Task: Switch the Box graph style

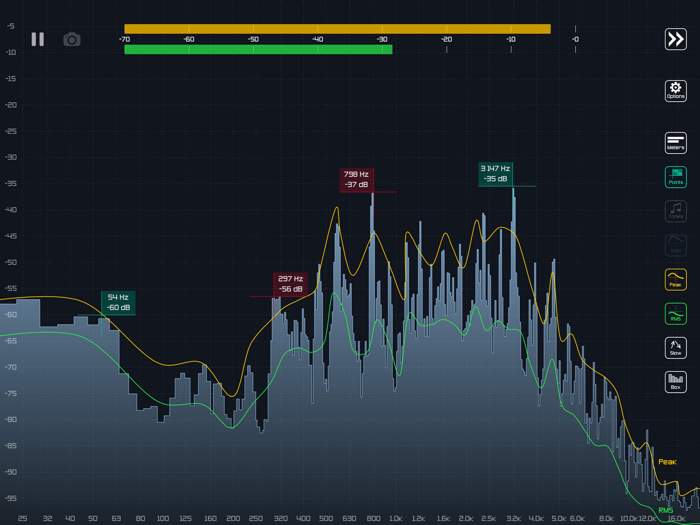Action: (676, 382)
